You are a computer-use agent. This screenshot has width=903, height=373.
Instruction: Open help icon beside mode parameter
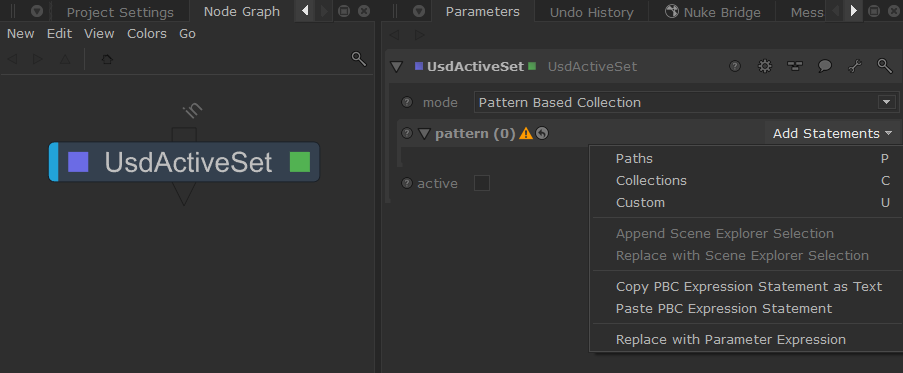pos(407,102)
